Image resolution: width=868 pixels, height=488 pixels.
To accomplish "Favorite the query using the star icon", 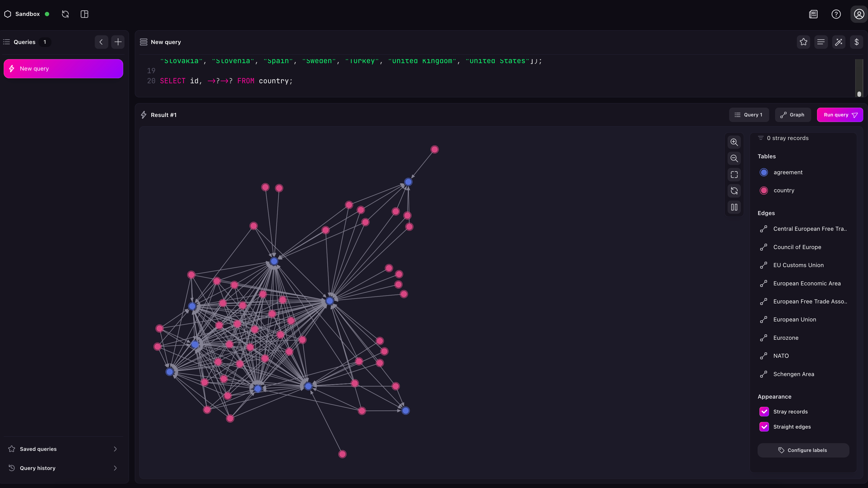I will pyautogui.click(x=804, y=42).
